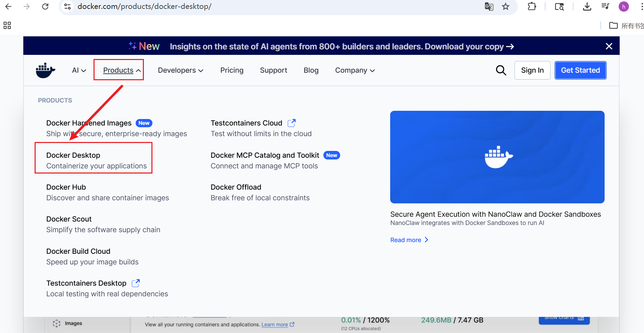Close the announcement banner

[609, 46]
